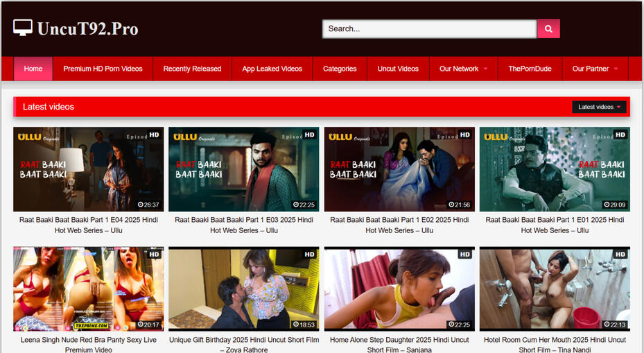Click the monitor logo icon in header

coord(23,28)
